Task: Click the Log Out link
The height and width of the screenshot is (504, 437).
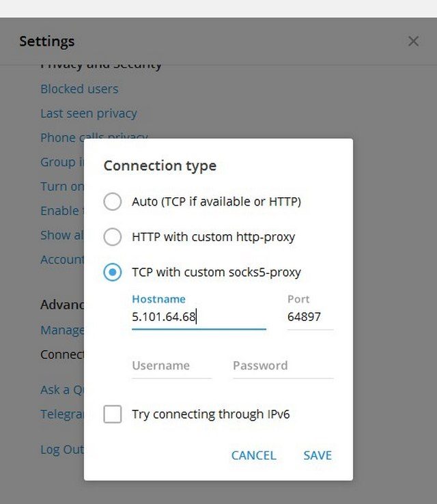Action: pos(62,449)
